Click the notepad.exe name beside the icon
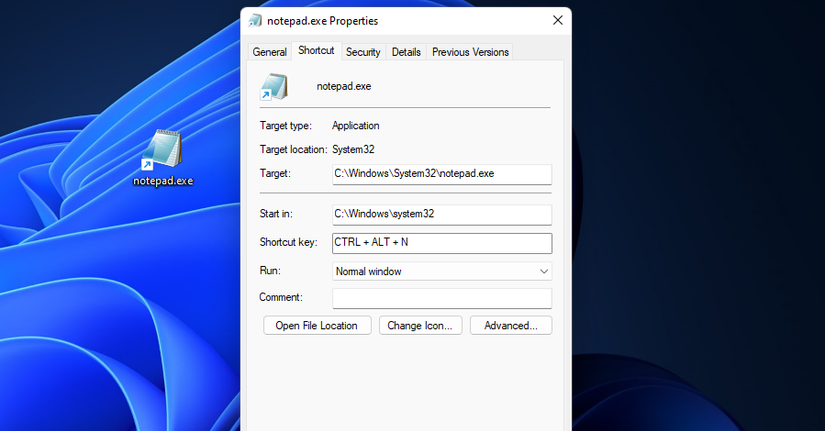Viewport: 825px width, 431px height. [x=344, y=86]
